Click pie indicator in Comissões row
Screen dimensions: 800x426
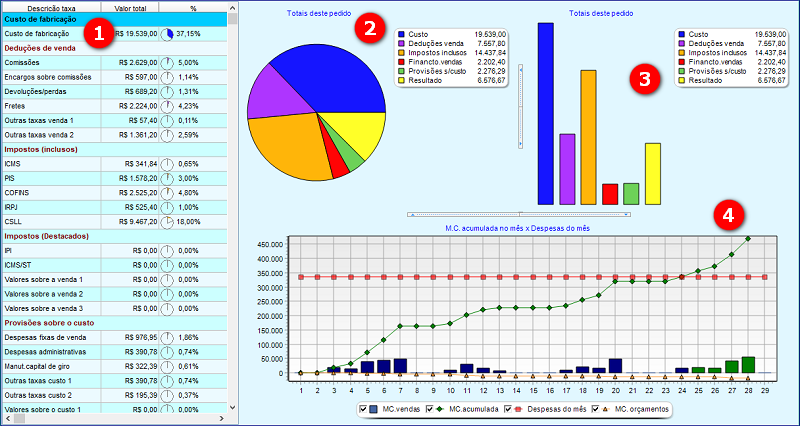pyautogui.click(x=167, y=63)
